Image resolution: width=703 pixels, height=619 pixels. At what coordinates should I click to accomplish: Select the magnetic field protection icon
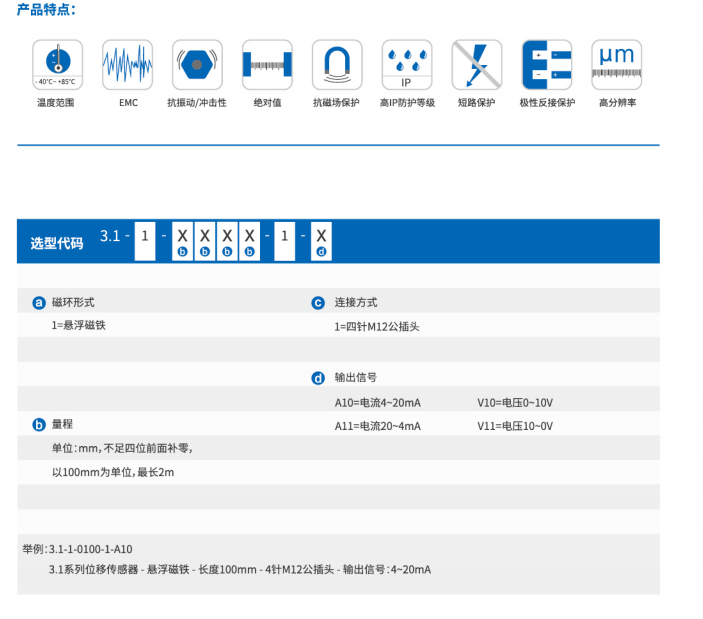[x=336, y=65]
